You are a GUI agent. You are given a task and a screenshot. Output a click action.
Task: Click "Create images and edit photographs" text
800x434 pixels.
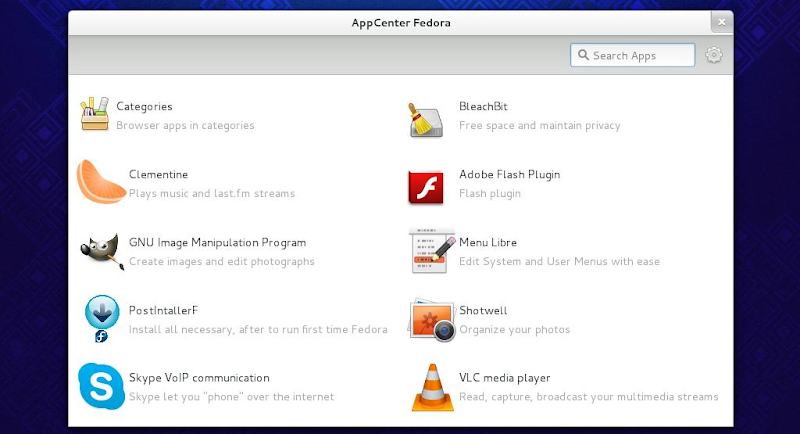pos(221,262)
